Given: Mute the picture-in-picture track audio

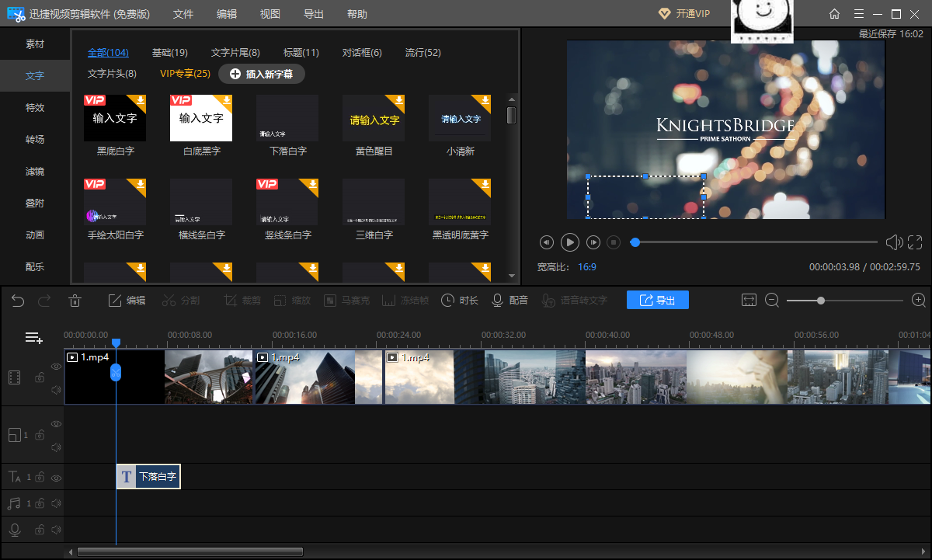Looking at the screenshot, I should pyautogui.click(x=56, y=447).
